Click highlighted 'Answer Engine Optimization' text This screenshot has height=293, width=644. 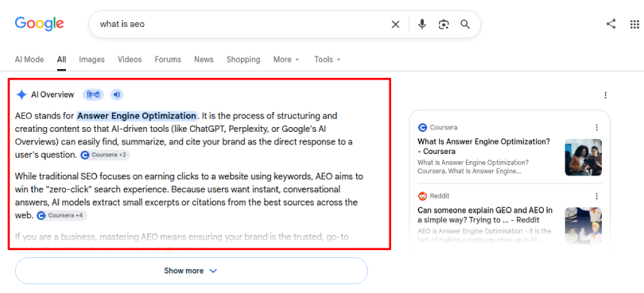tap(137, 116)
